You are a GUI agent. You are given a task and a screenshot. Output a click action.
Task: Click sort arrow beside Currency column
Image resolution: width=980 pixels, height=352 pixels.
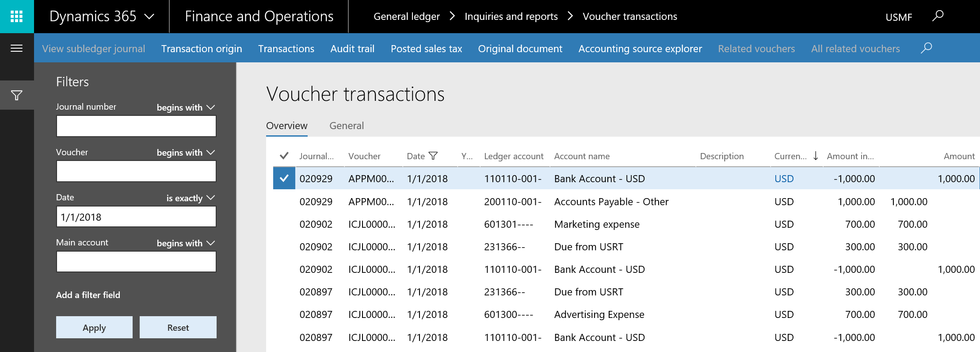[x=816, y=156]
